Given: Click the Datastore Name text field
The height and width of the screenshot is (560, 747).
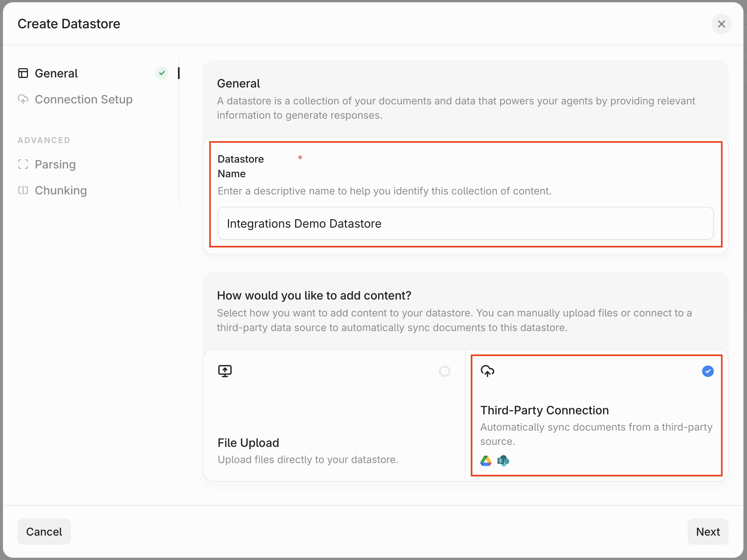Looking at the screenshot, I should (x=465, y=223).
